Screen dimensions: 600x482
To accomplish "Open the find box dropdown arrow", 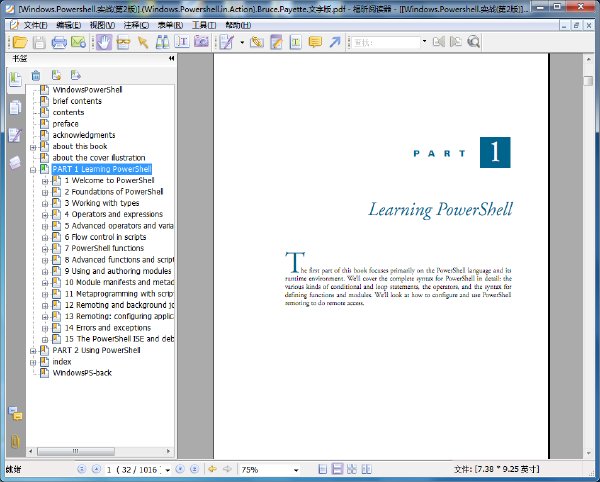I will pos(424,41).
